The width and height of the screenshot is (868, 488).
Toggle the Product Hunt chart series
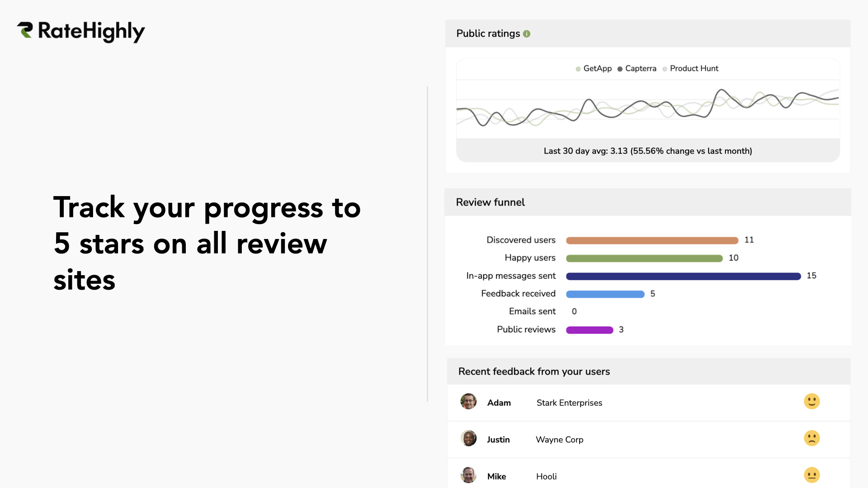click(x=690, y=68)
